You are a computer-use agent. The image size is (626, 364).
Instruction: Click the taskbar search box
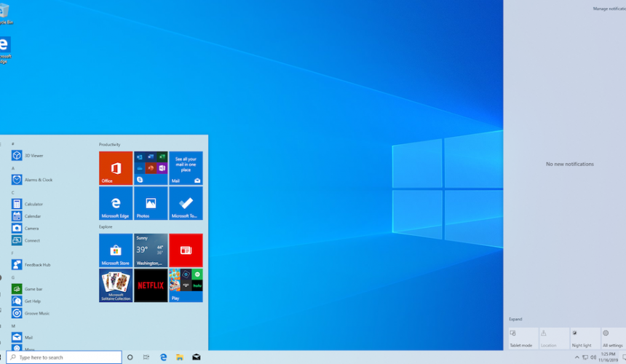(x=64, y=357)
